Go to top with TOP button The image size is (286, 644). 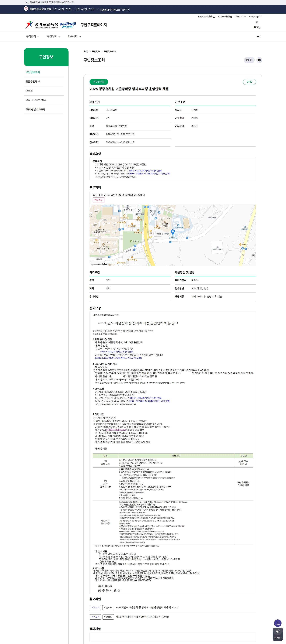point(278,623)
